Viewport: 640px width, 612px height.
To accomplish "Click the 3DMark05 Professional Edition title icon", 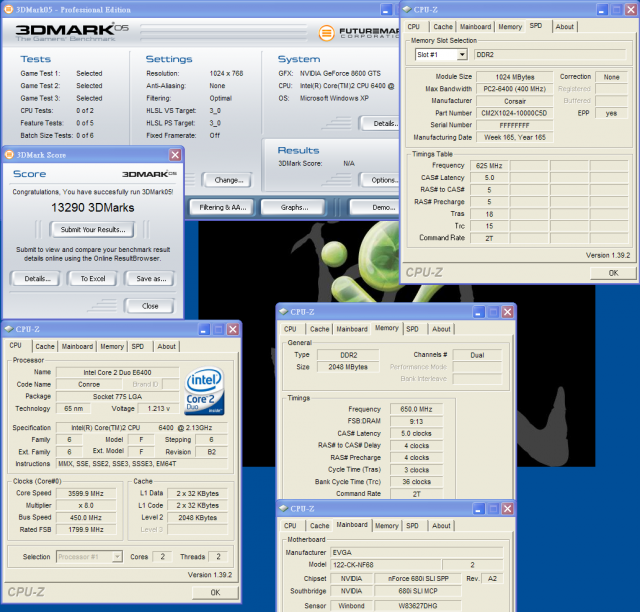I will [8, 9].
